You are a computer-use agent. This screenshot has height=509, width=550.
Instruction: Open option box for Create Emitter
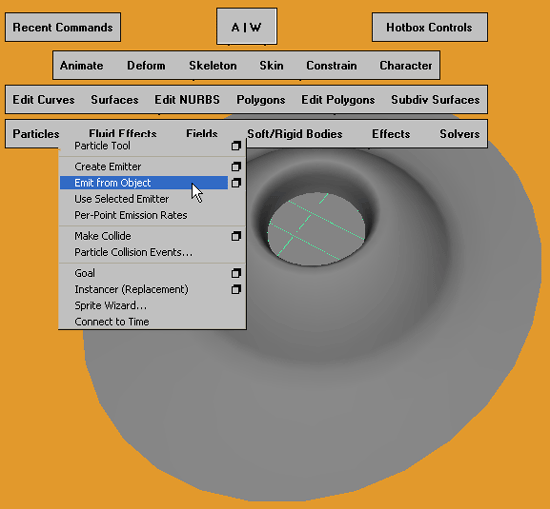236,166
